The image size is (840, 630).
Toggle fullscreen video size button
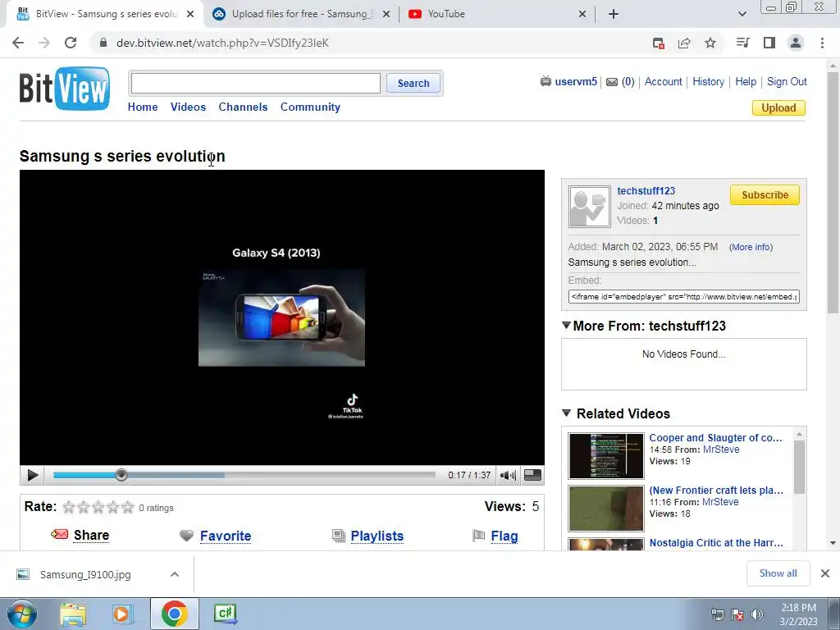(532, 475)
